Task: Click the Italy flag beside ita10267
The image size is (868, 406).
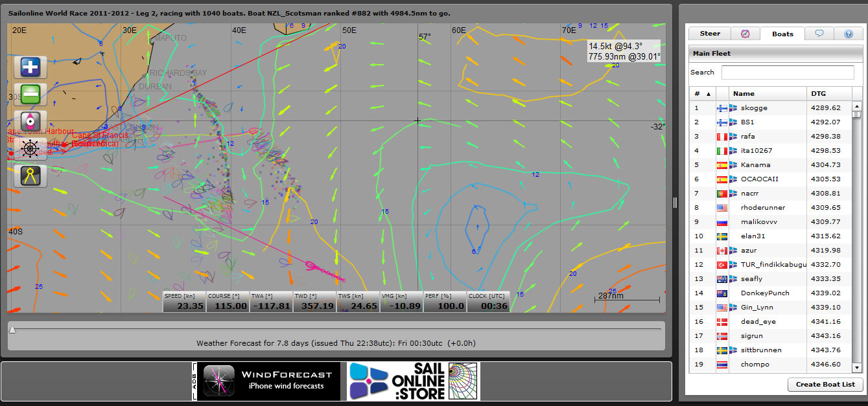Action: pyautogui.click(x=722, y=151)
